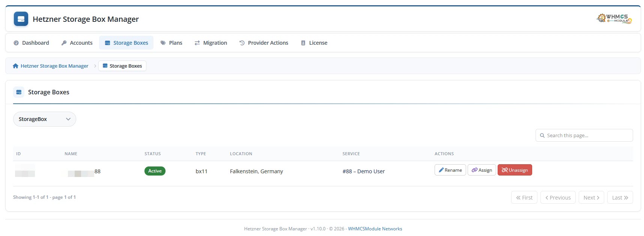Click the Plans tags icon
The image size is (644, 236).
click(x=163, y=43)
